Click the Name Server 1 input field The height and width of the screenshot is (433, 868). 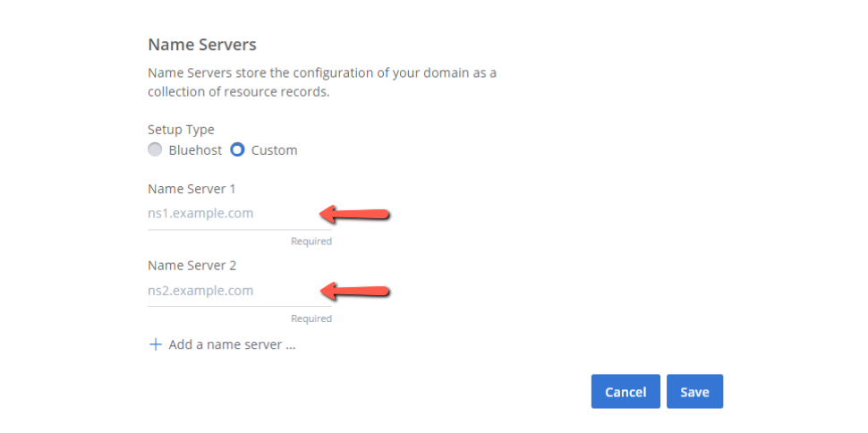[x=240, y=214]
